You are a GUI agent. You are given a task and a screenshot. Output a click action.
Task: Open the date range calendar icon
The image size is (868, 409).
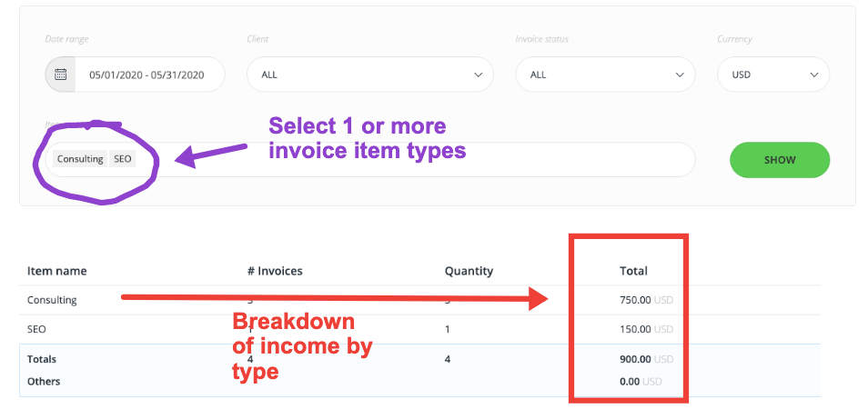click(x=60, y=75)
